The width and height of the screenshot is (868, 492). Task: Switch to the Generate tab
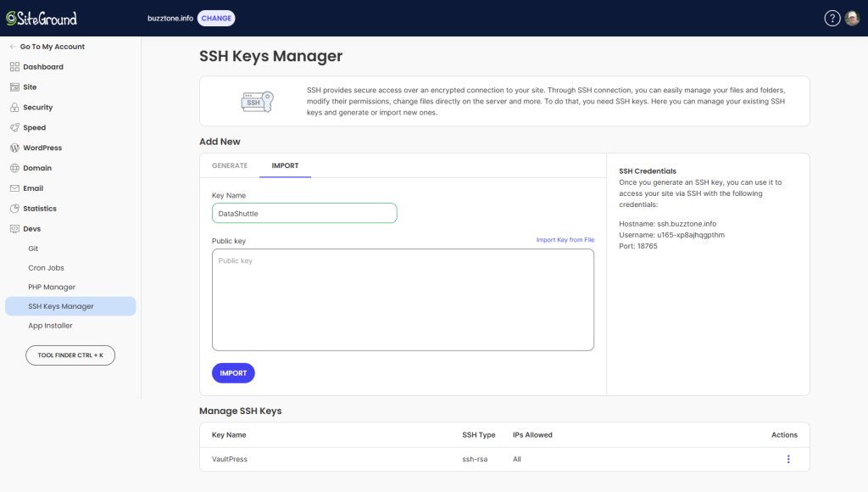click(x=229, y=165)
